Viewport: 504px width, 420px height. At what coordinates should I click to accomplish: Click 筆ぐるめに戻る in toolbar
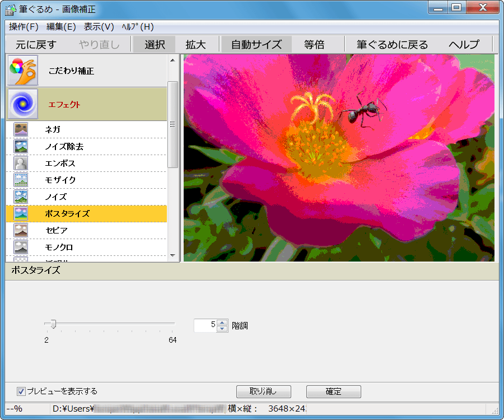point(392,44)
